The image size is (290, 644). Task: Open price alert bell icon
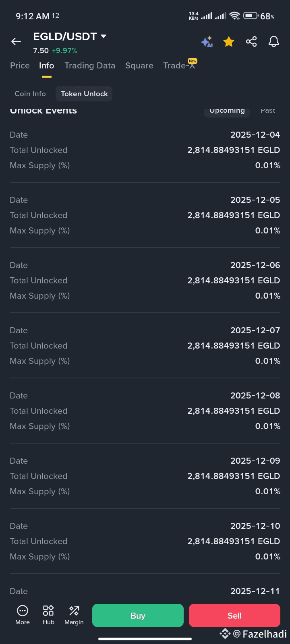coord(274,41)
